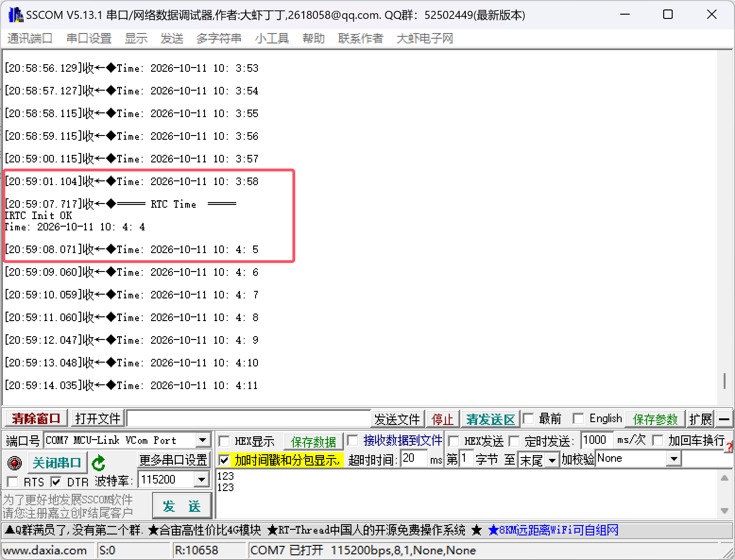Viewport: 735px width, 560px height.
Task: Open the 帮助 menu
Action: coord(314,38)
